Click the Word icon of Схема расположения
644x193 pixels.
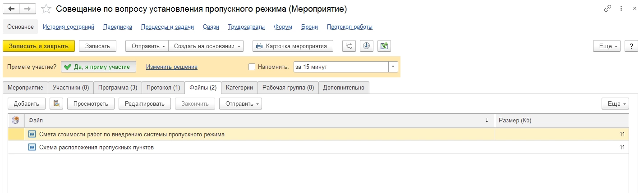pyautogui.click(x=32, y=147)
